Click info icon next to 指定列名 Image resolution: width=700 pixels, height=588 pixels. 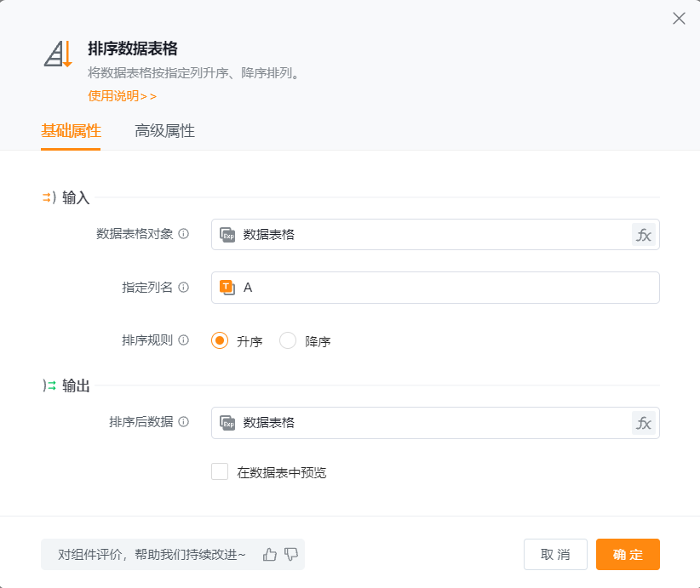tap(184, 288)
